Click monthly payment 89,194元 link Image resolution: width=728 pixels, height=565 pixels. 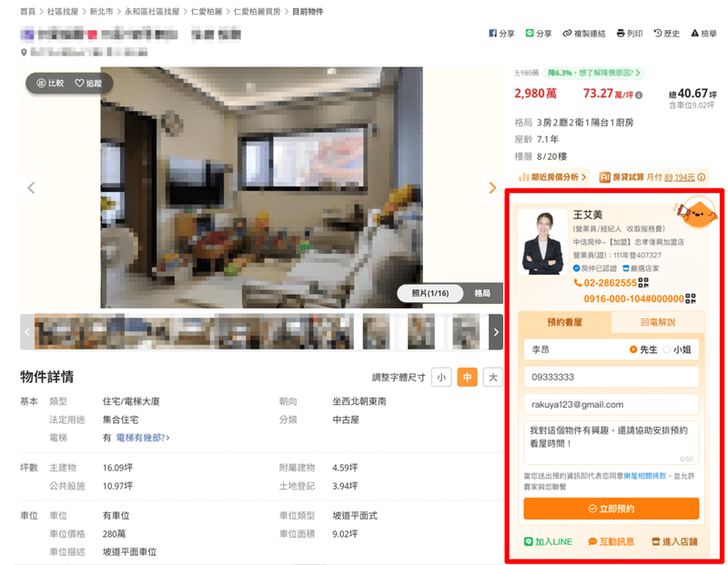pos(679,177)
